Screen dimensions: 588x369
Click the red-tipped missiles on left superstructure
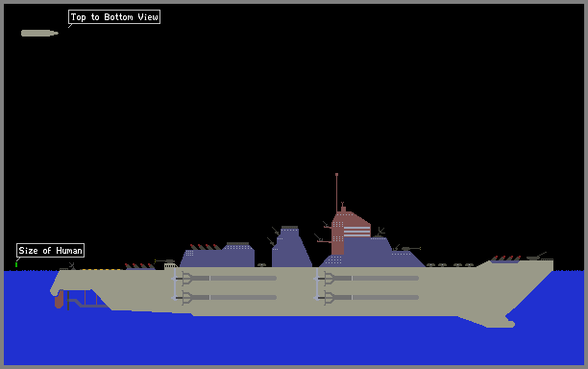click(x=206, y=247)
